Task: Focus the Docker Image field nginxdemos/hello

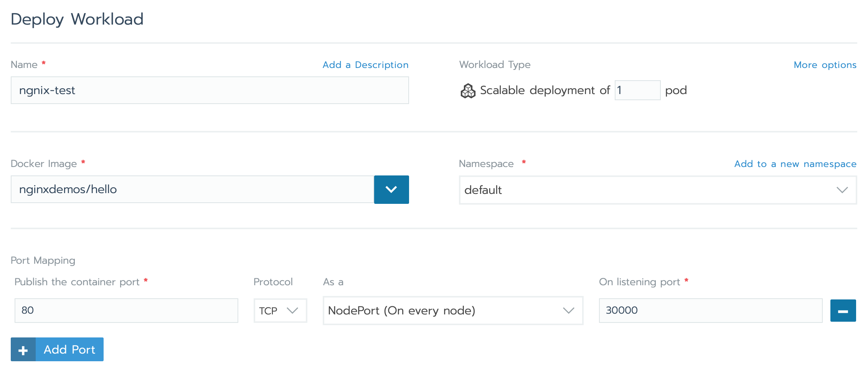Action: click(x=192, y=190)
